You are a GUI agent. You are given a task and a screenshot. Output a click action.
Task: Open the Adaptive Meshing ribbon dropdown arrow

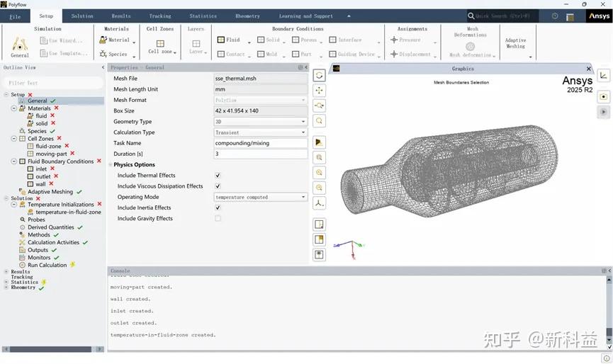530,57
